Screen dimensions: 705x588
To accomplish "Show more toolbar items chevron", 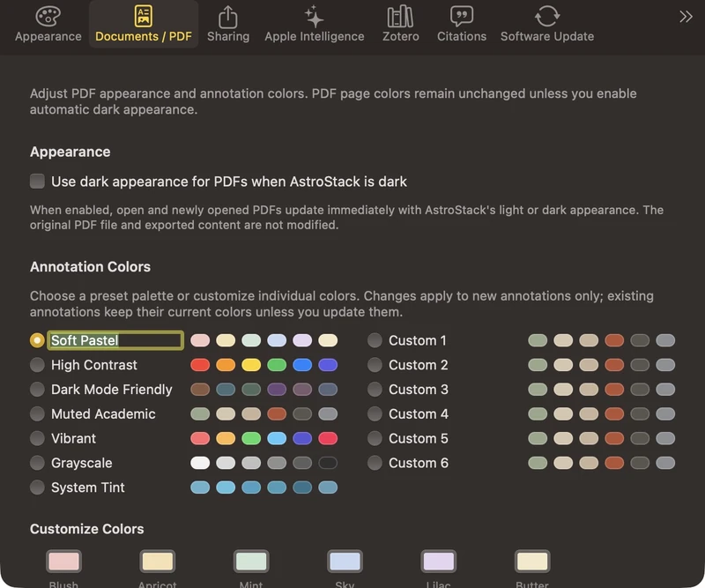I will 686,17.
